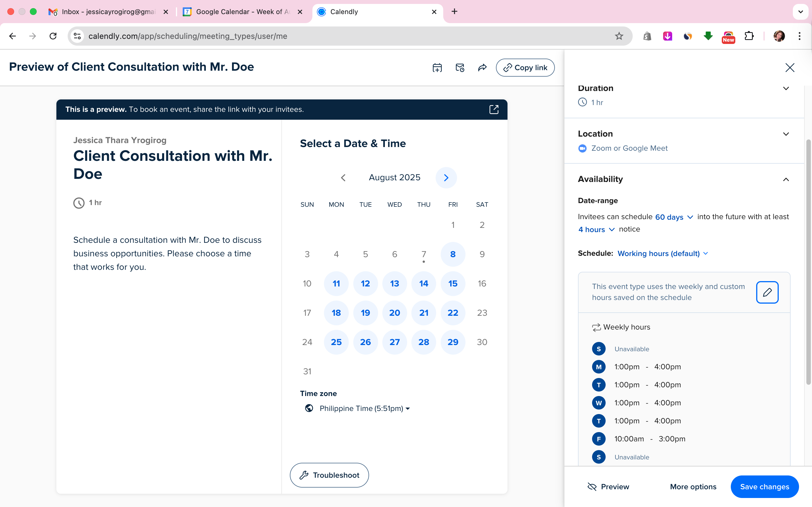Click the book meeting calendar-plus icon
The height and width of the screenshot is (507, 812).
tap(437, 68)
